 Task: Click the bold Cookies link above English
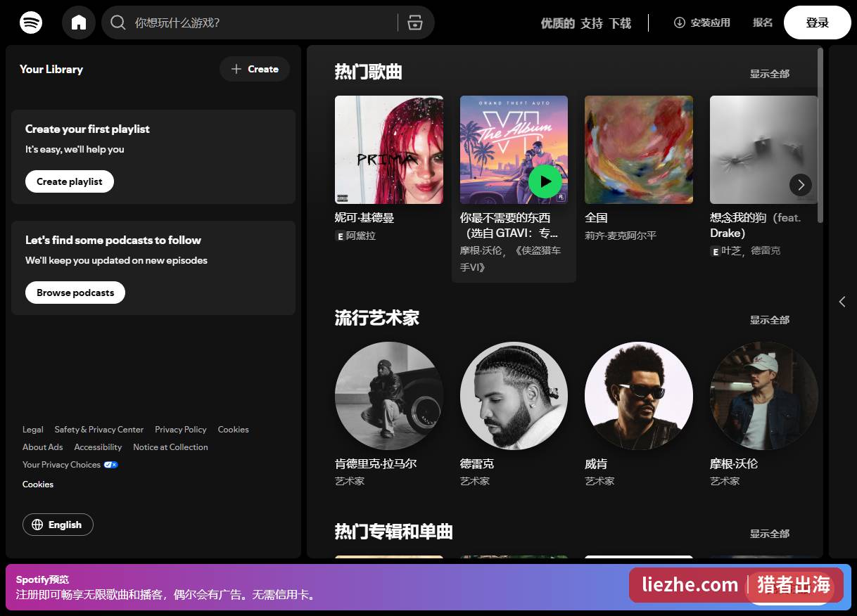38,485
